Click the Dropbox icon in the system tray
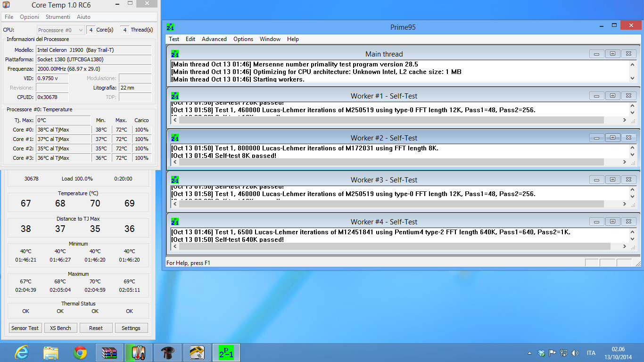The width and height of the screenshot is (644, 362). [x=541, y=352]
